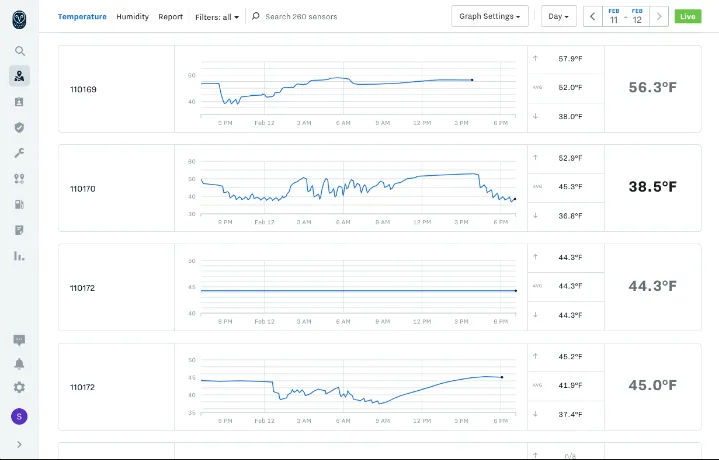
Task: Go to next date range arrow
Action: coord(659,17)
